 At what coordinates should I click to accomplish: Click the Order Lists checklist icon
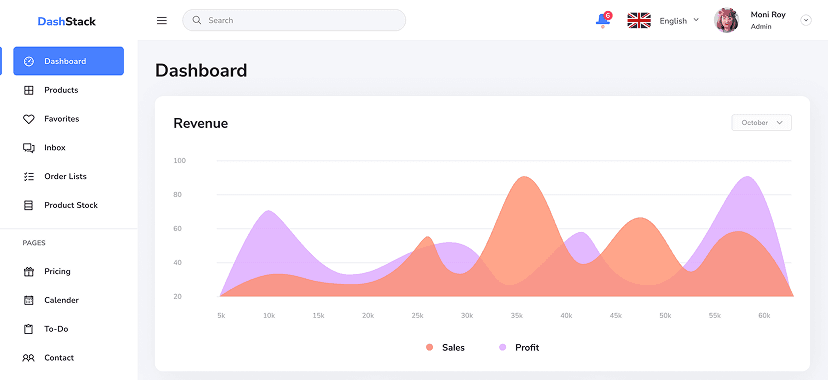[x=29, y=176]
